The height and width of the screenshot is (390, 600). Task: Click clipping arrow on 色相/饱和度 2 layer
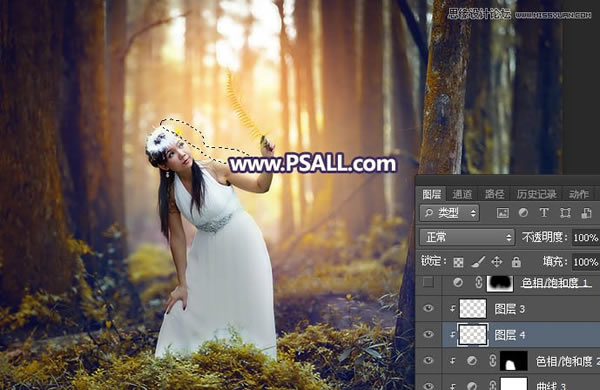(452, 361)
